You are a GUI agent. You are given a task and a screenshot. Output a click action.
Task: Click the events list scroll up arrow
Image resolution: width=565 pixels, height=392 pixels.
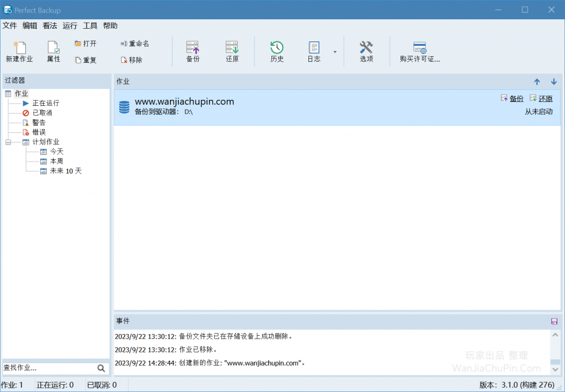(x=555, y=335)
